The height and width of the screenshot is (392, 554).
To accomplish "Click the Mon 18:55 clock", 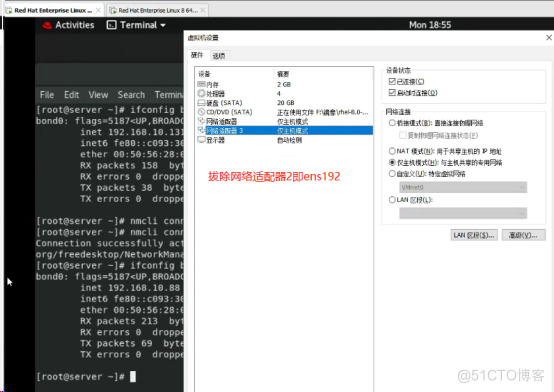I will tap(430, 25).
